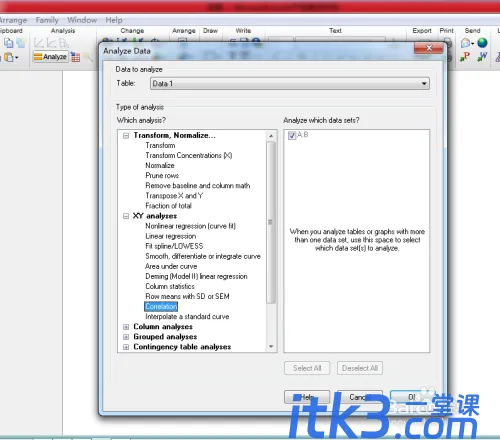Click the Send to Word icon
This screenshot has width=500, height=440.
click(482, 57)
